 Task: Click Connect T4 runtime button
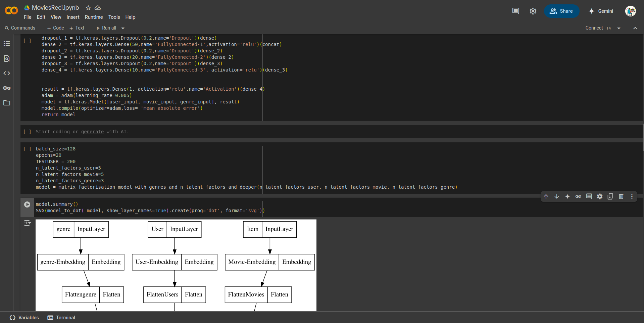coord(598,28)
